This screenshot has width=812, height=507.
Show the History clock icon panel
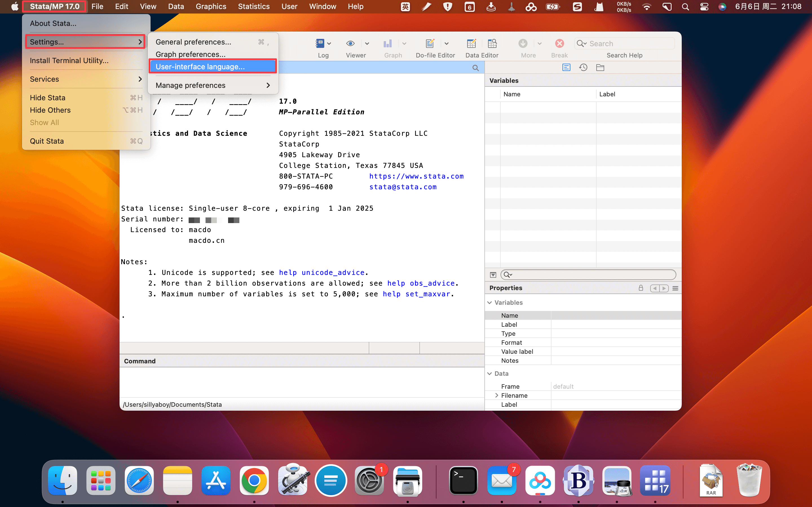click(583, 68)
